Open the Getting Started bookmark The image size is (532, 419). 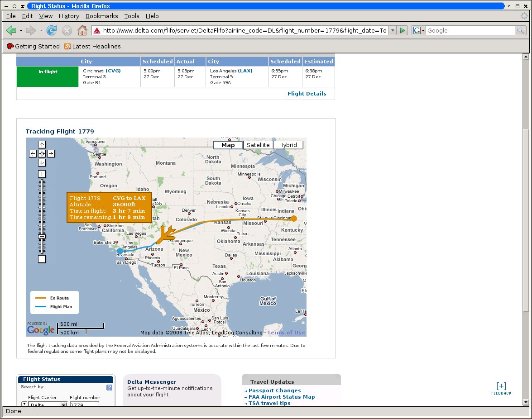tap(33, 47)
